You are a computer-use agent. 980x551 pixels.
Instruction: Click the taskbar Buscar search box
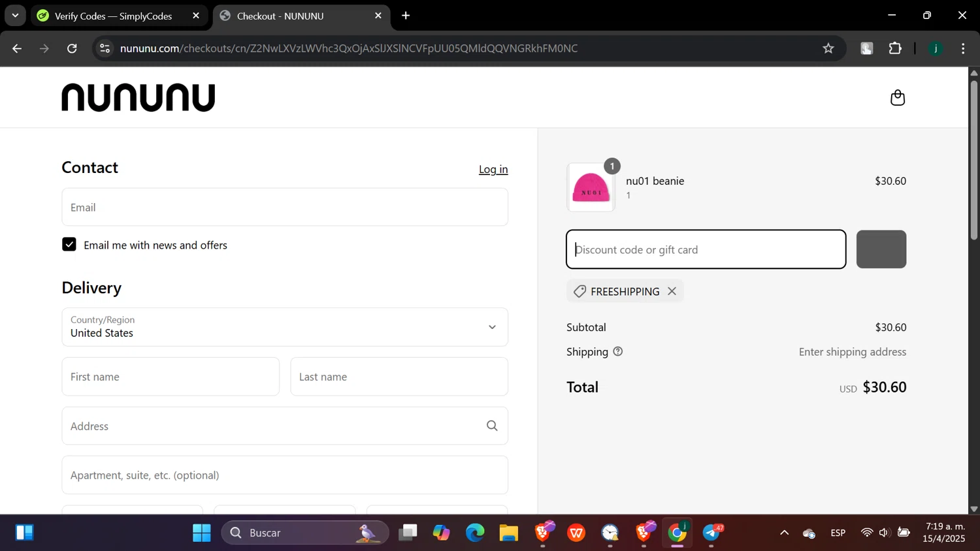(x=305, y=533)
